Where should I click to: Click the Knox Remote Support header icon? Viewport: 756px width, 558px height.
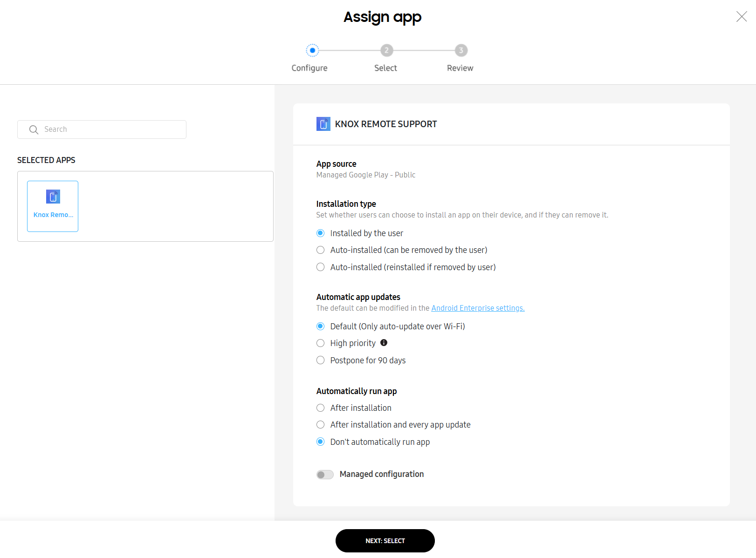pyautogui.click(x=323, y=124)
